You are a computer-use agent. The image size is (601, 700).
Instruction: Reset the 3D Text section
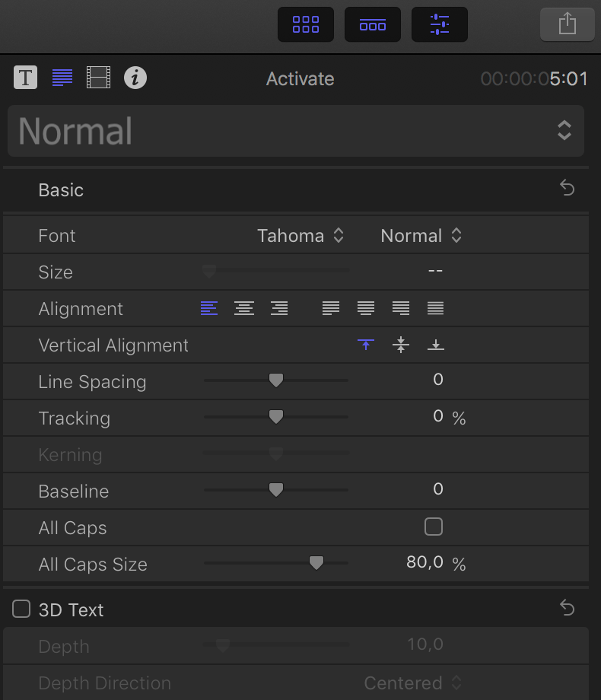tap(568, 608)
